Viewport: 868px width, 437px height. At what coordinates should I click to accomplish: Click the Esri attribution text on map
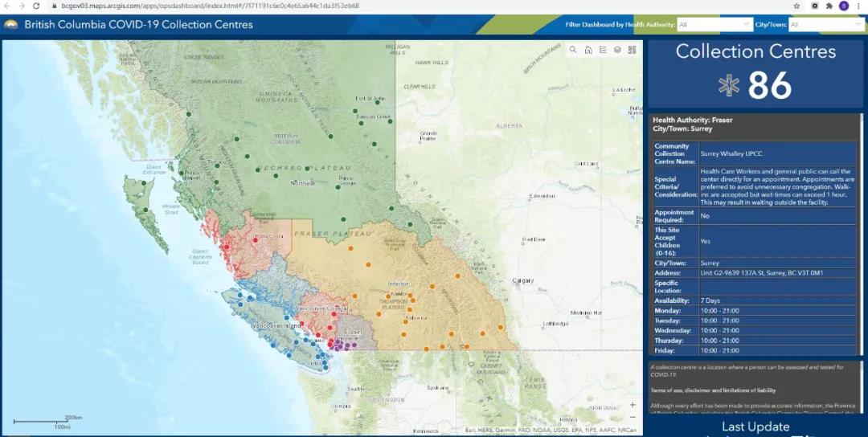pos(550,430)
